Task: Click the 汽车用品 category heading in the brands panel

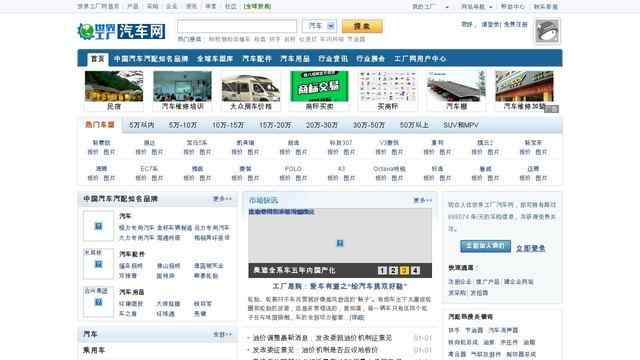Action: [x=132, y=292]
